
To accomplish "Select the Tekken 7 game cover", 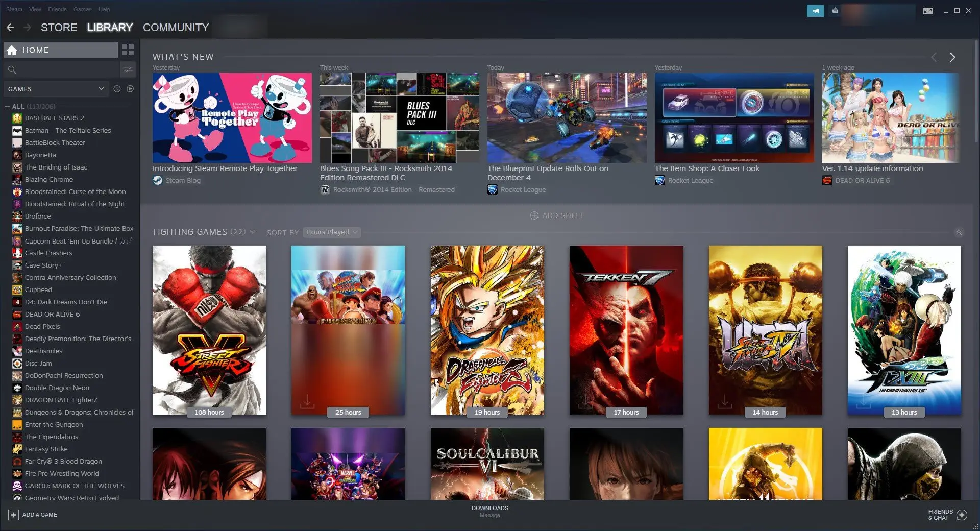I will (626, 330).
